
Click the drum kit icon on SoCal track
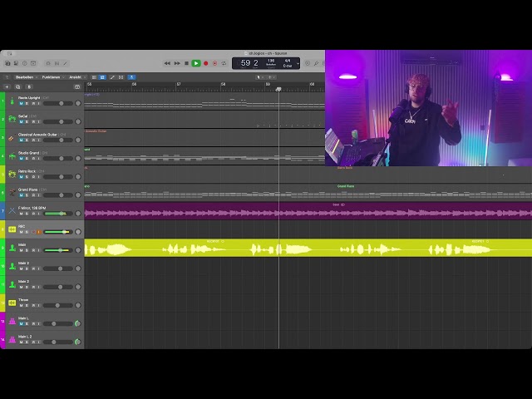(12, 119)
